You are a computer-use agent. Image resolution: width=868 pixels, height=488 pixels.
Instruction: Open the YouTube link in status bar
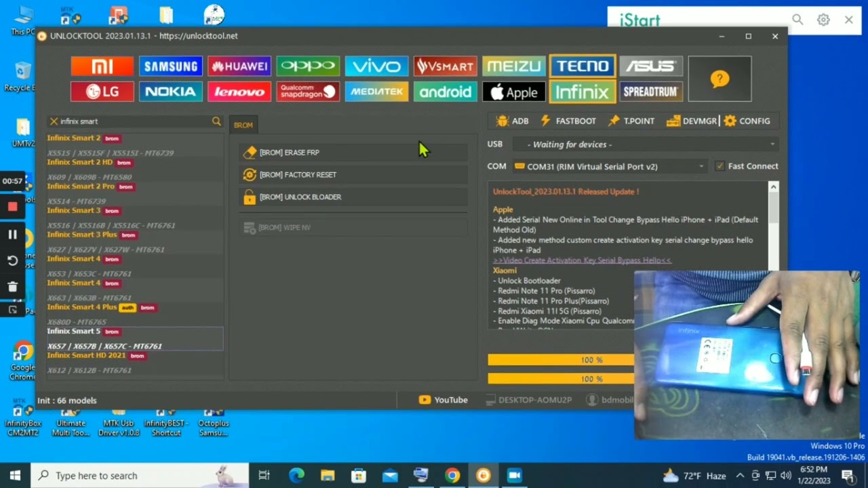click(443, 400)
